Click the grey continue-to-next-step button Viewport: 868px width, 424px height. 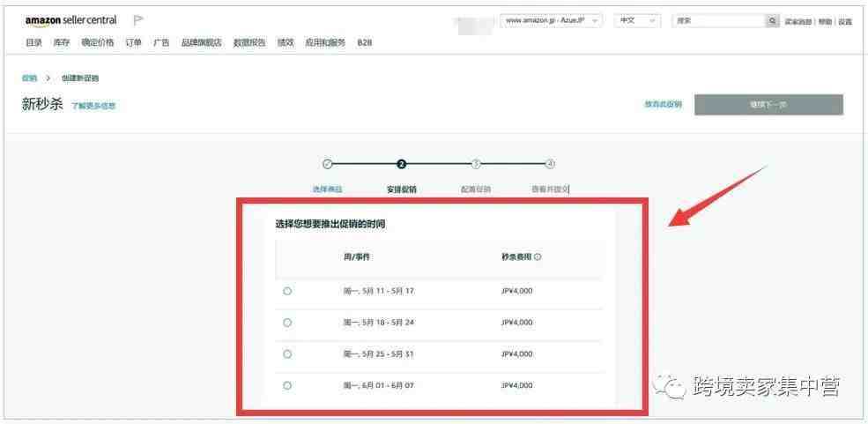pyautogui.click(x=769, y=105)
